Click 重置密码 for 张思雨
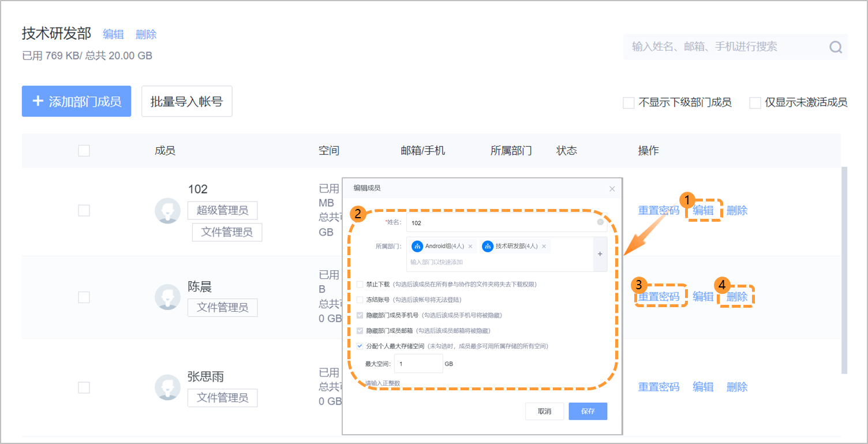Screen dimensions: 868x444 point(659,387)
